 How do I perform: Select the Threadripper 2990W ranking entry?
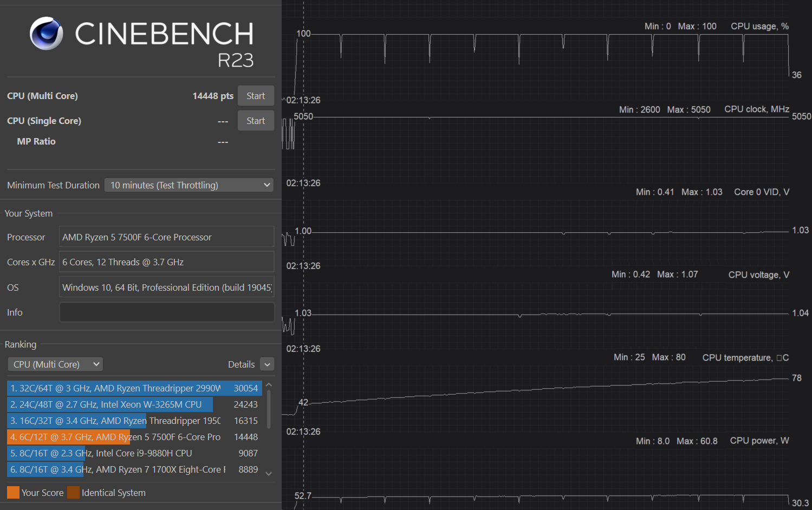[134, 388]
